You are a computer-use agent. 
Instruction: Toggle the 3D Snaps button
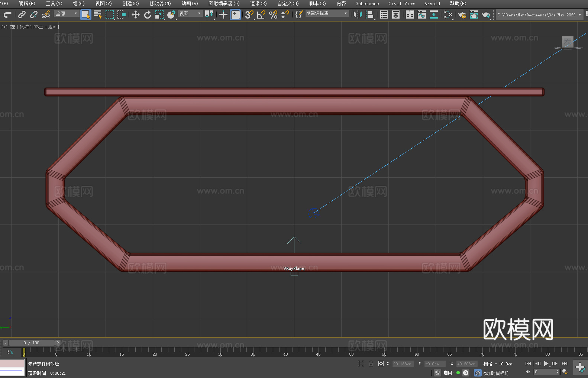(249, 14)
